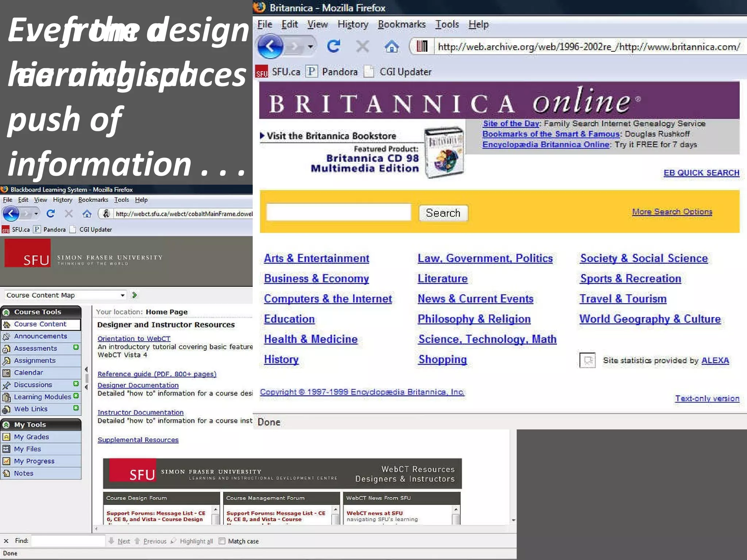Open Calendar in Course Tools
The height and width of the screenshot is (560, 747).
click(x=41, y=372)
